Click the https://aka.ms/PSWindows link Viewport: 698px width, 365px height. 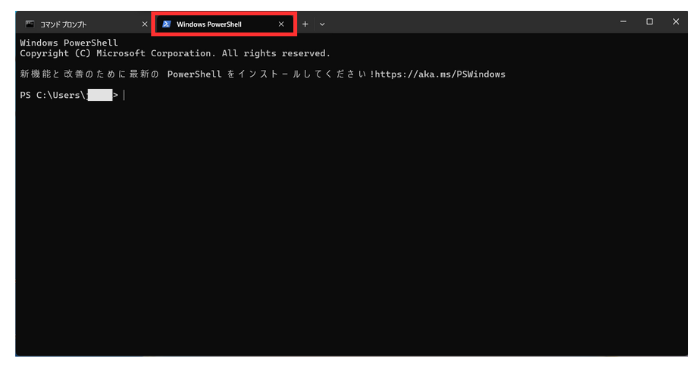click(x=440, y=74)
